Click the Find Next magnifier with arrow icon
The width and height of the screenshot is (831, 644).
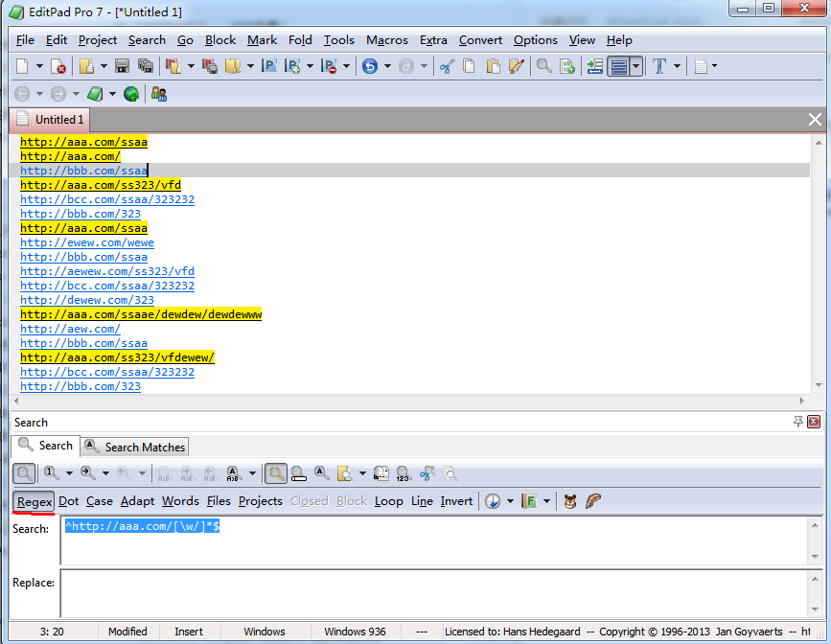[x=88, y=472]
